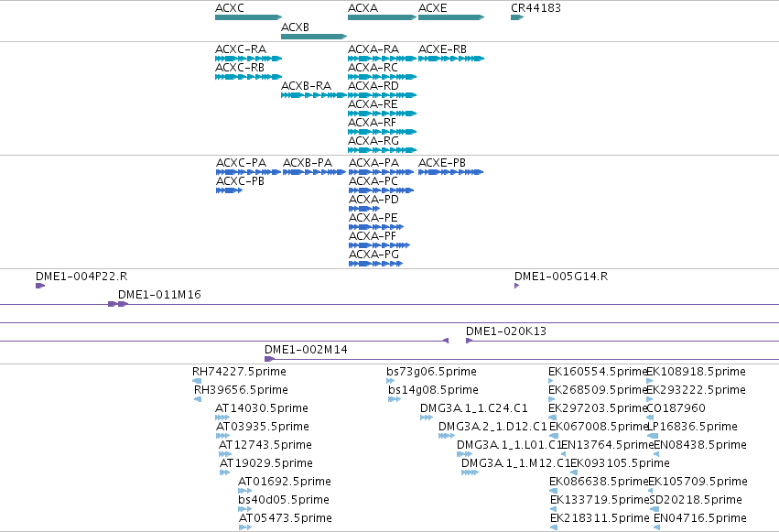Click EST EK086638.5prime
Viewport: 779px width, 532px height.
pos(553,492)
